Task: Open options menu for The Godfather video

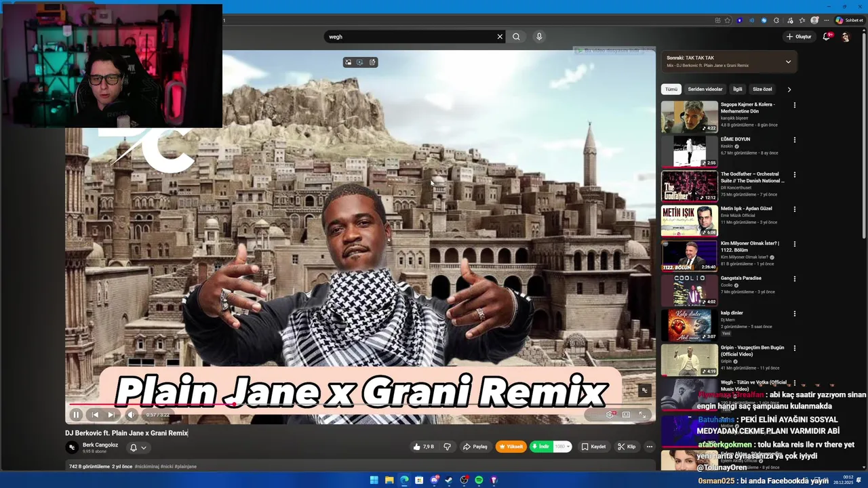Action: pyautogui.click(x=795, y=174)
